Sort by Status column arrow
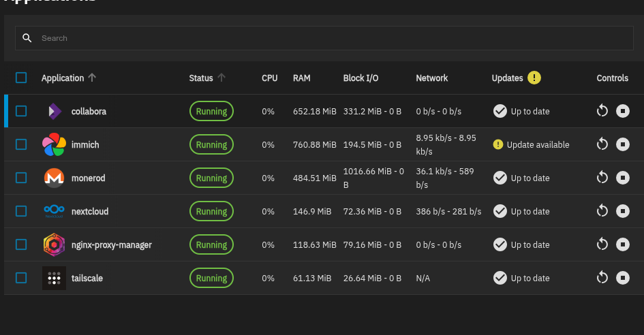 221,78
